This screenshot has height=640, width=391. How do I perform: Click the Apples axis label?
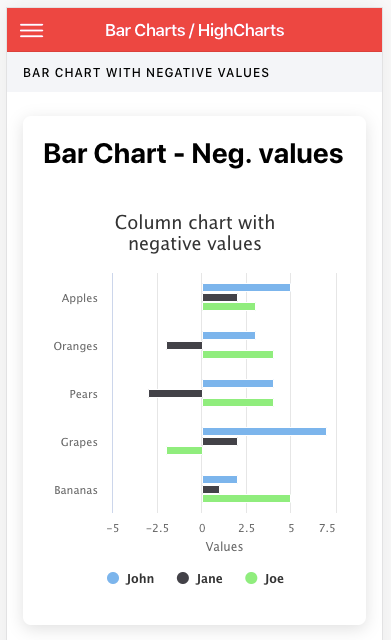point(80,298)
